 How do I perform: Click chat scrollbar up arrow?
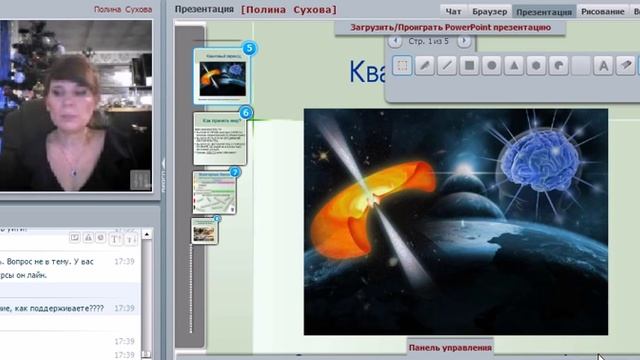tap(147, 234)
